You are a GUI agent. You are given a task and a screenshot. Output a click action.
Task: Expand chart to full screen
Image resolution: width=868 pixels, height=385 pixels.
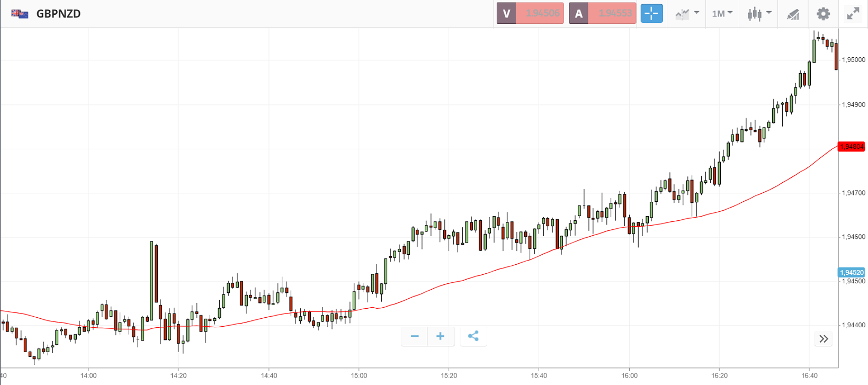coord(853,13)
